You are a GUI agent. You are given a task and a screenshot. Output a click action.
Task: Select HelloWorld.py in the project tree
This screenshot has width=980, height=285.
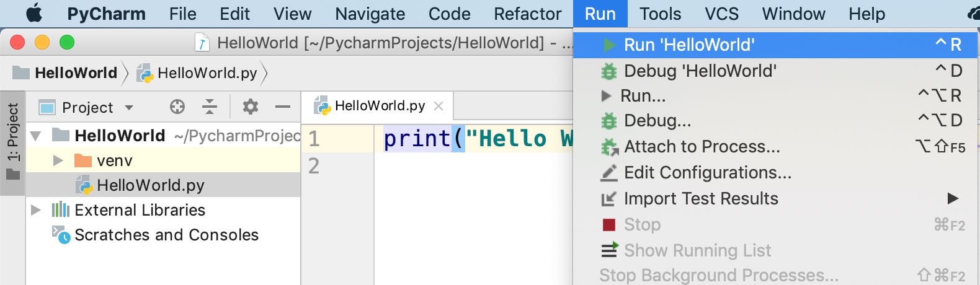pos(151,185)
